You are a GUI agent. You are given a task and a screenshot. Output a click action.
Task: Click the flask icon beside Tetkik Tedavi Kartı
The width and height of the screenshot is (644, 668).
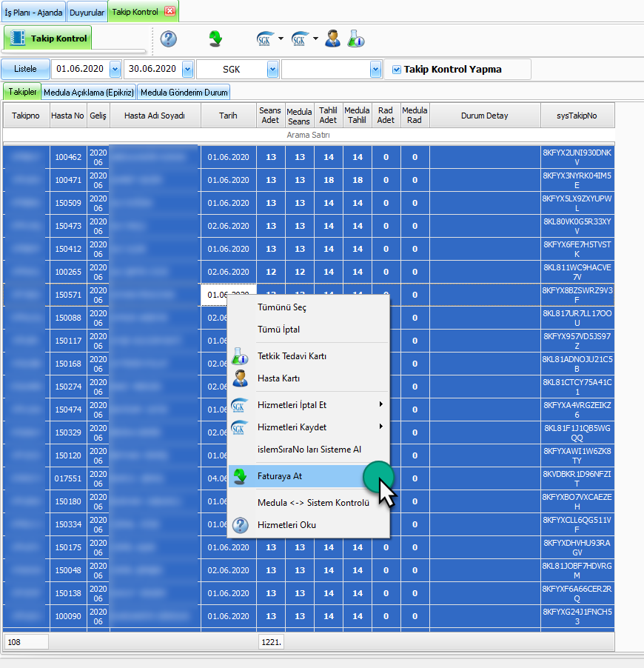click(240, 356)
